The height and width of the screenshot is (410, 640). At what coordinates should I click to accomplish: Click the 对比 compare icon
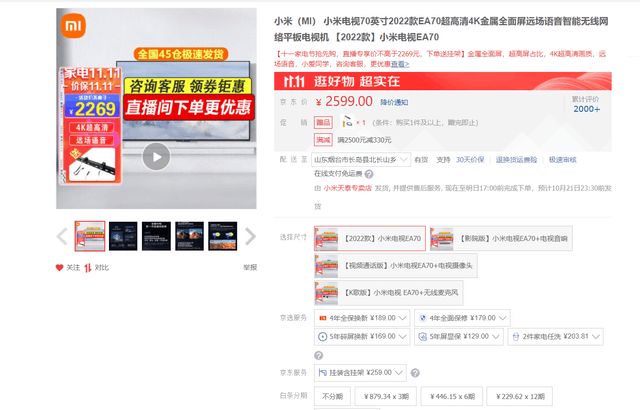(88, 268)
